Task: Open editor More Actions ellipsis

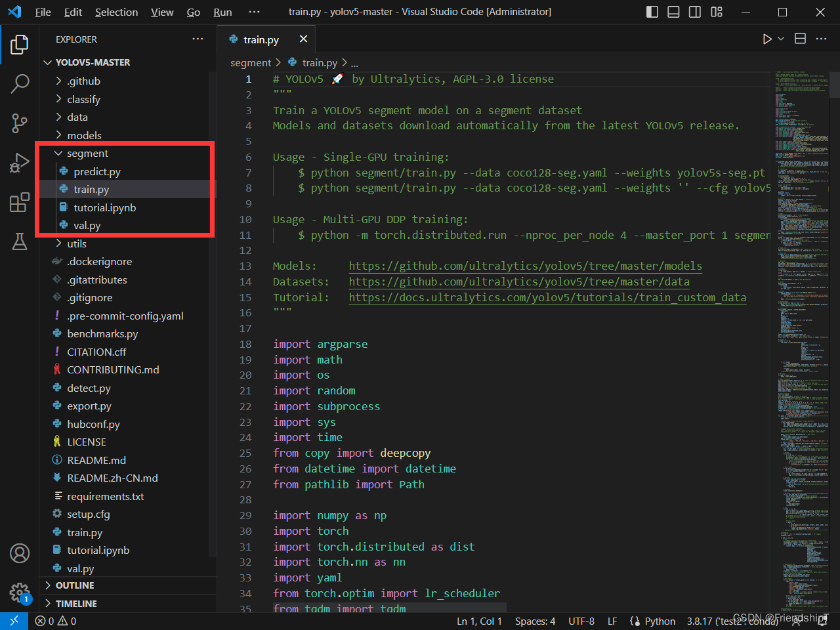Action: pos(821,39)
